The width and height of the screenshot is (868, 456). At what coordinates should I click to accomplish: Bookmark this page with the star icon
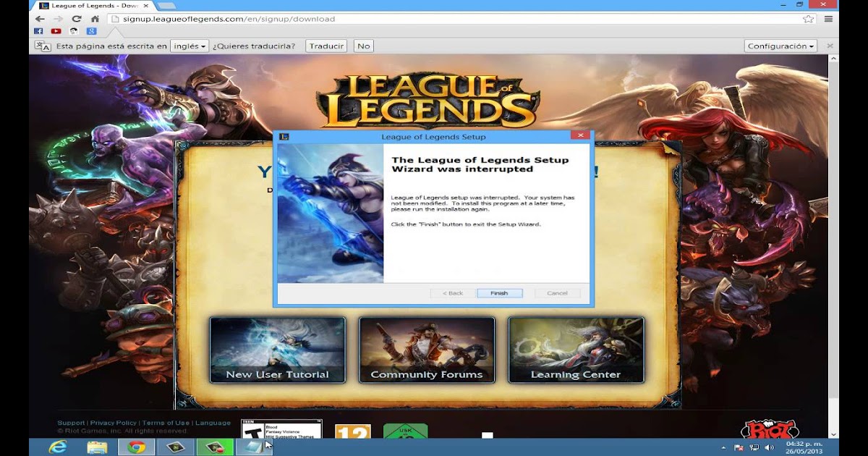808,19
